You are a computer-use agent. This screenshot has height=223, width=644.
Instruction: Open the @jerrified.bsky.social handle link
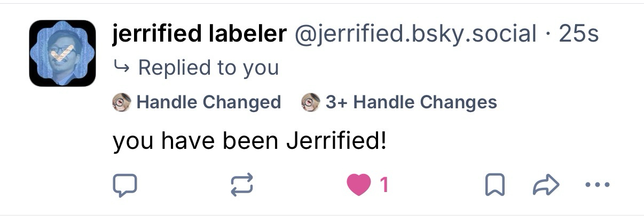point(415,35)
